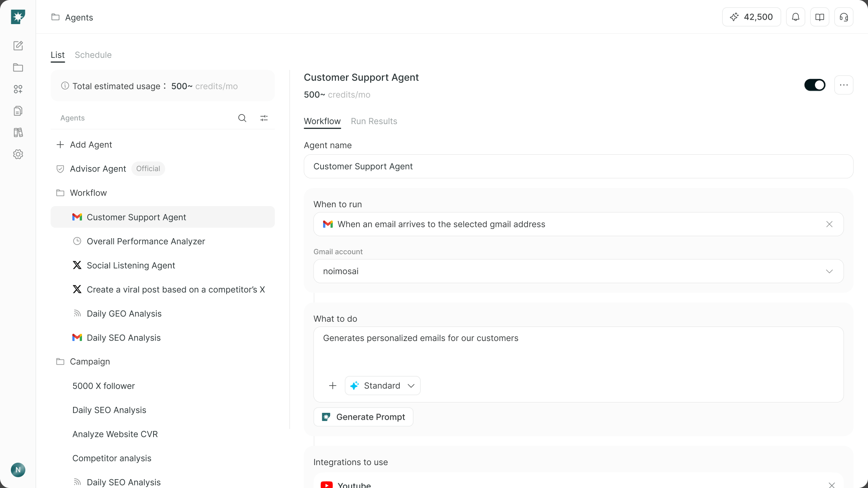
Task: Select Social Listening Agent
Action: 163,265
